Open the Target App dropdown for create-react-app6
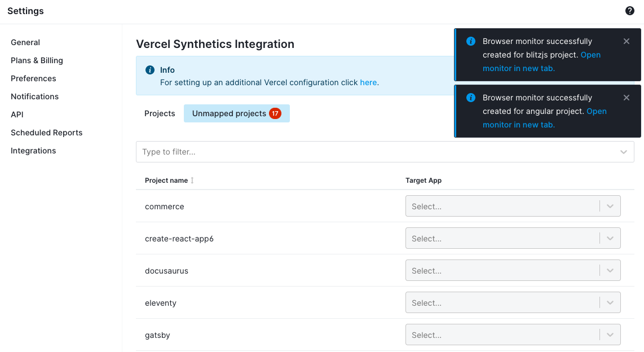Image resolution: width=644 pixels, height=352 pixels. coord(513,238)
